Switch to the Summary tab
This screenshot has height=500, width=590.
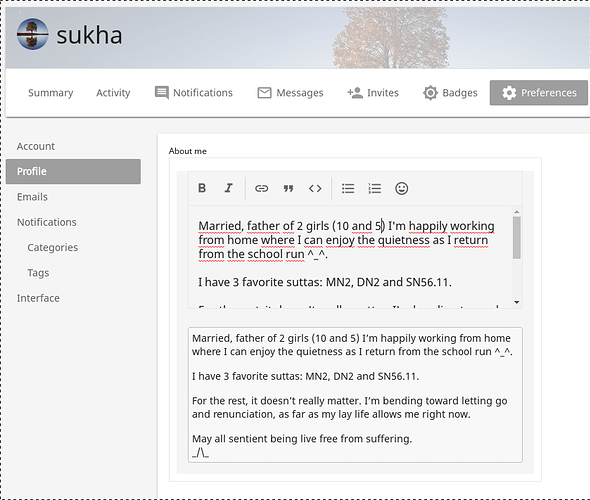click(51, 93)
